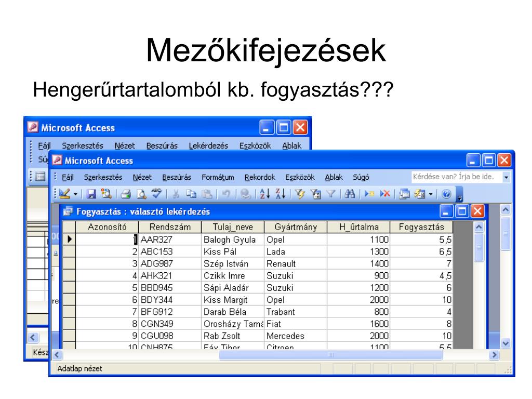532x399 pixels.
Task: Click the H_űrtalma value 1600
Action: coord(358,324)
